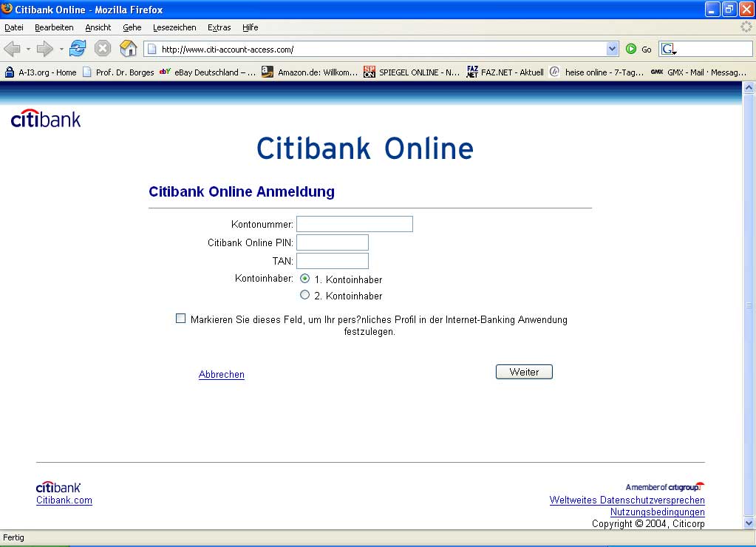Click the eBay bookmark favicon

[165, 72]
